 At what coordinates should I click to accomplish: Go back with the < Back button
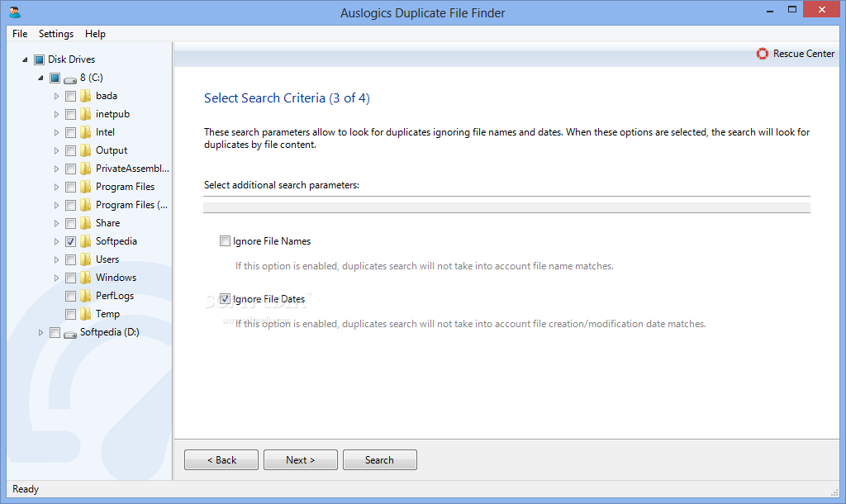click(221, 459)
